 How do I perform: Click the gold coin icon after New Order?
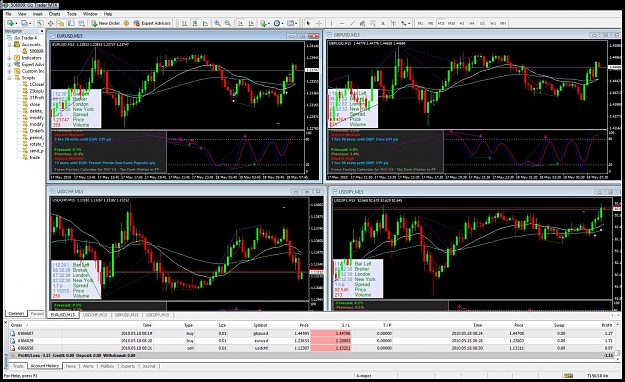pyautogui.click(x=126, y=24)
